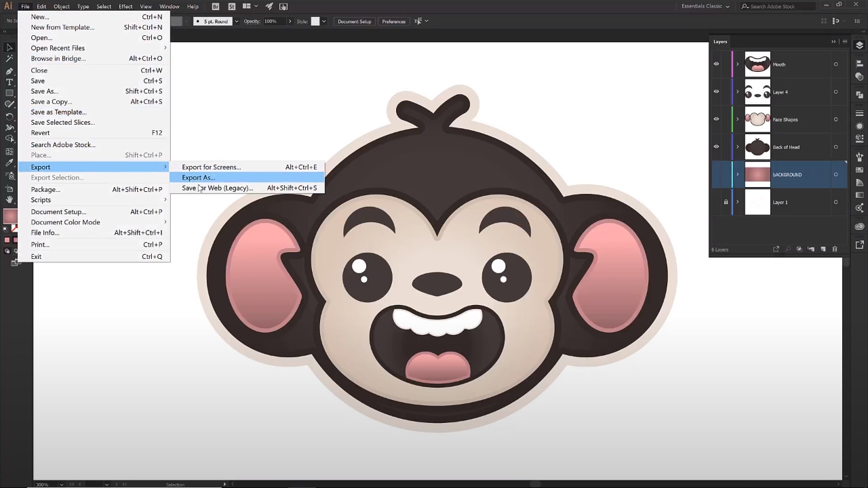The width and height of the screenshot is (868, 488).
Task: Create new layer in Layers panel
Action: tap(823, 249)
